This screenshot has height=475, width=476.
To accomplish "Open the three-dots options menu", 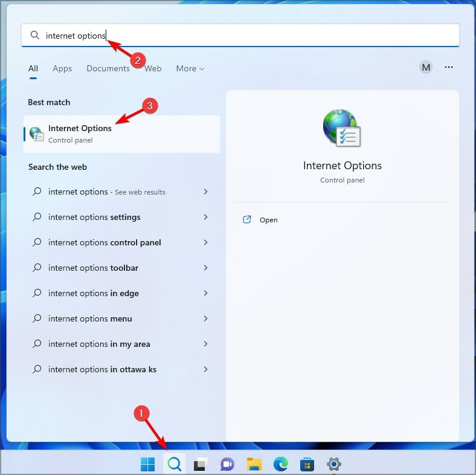I will tap(449, 67).
